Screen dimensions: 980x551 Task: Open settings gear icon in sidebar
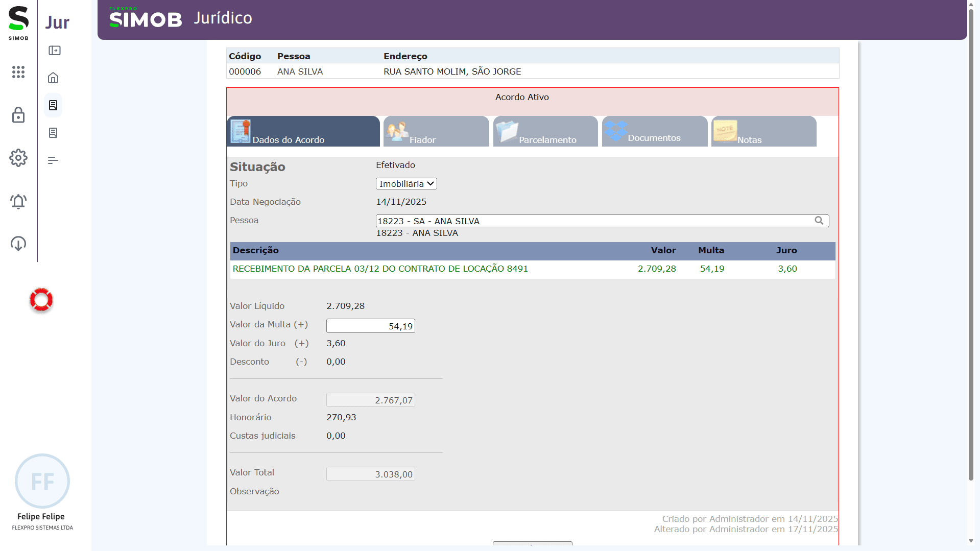pos(18,158)
